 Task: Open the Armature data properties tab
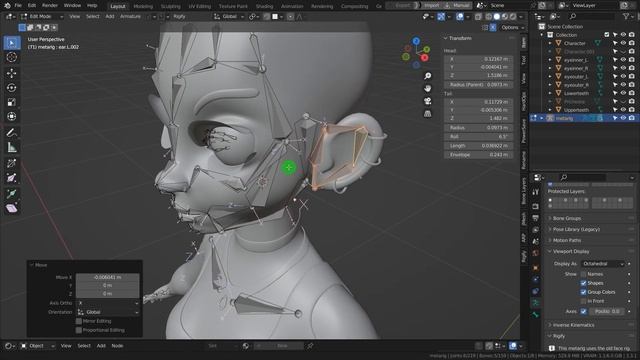[536, 303]
